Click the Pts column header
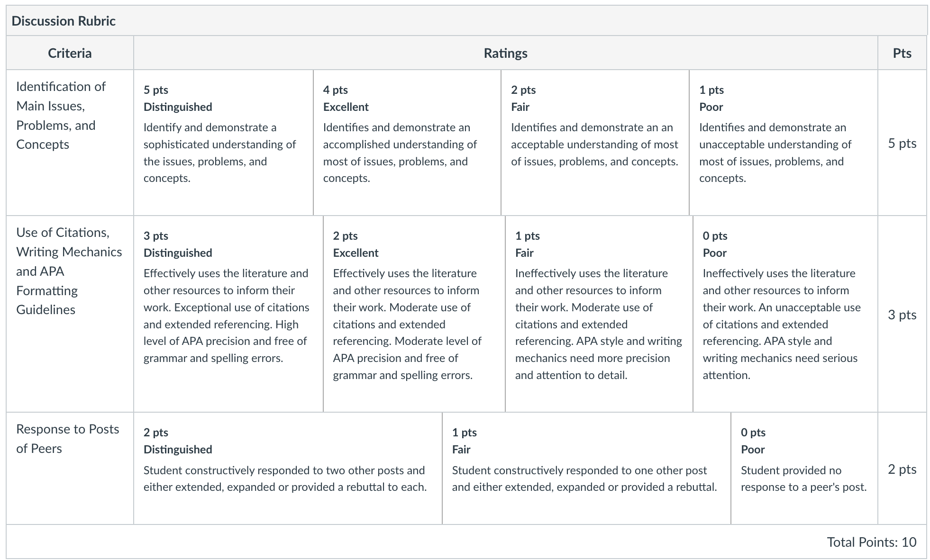This screenshot has height=560, width=930. click(902, 53)
